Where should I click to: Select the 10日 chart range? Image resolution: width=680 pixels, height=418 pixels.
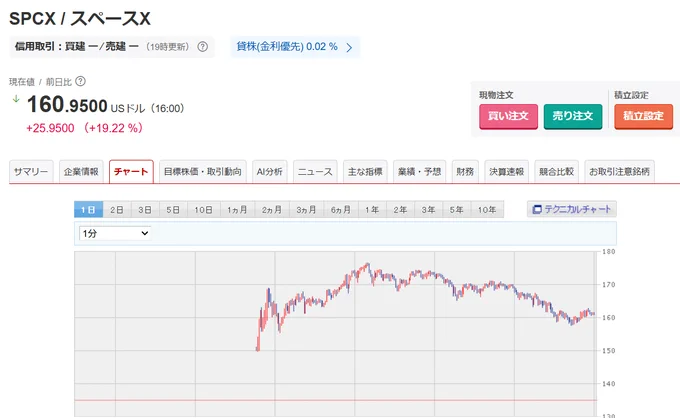(x=203, y=209)
